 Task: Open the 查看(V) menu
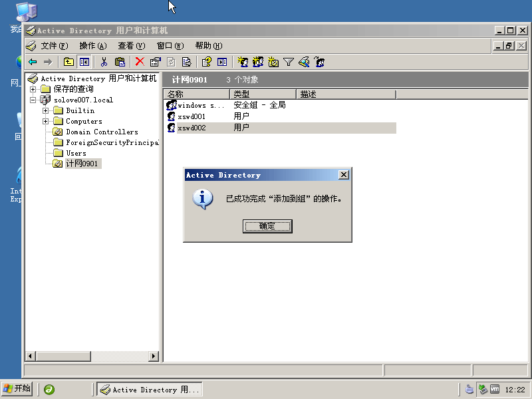click(131, 46)
